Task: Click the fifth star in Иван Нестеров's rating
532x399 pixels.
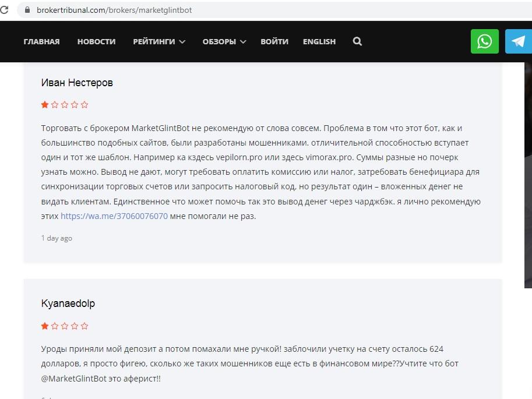Action: pos(84,105)
